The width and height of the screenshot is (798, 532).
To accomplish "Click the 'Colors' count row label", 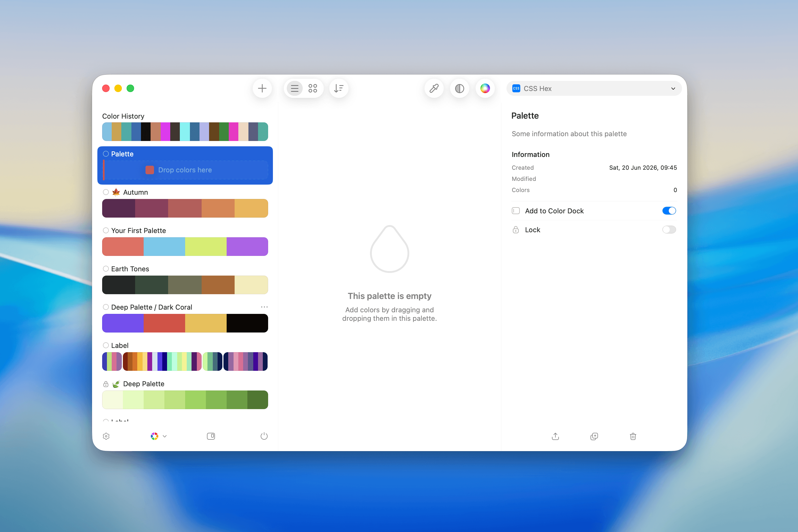I will click(x=521, y=190).
